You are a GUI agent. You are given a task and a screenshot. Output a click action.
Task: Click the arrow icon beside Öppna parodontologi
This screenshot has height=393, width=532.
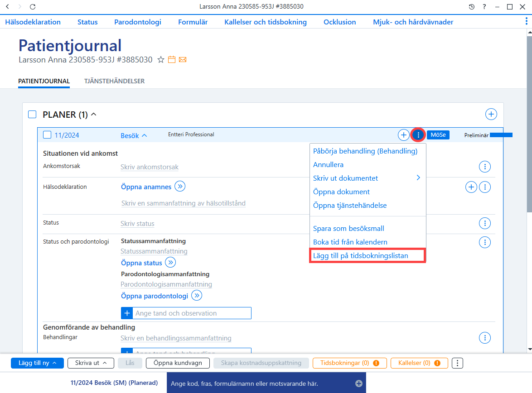click(197, 295)
